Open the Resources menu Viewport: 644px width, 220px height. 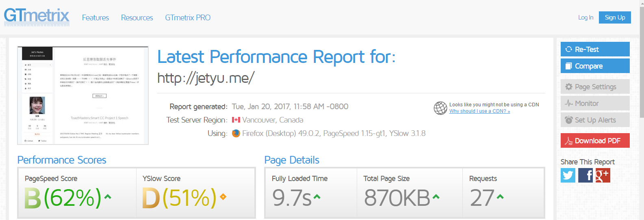[137, 18]
